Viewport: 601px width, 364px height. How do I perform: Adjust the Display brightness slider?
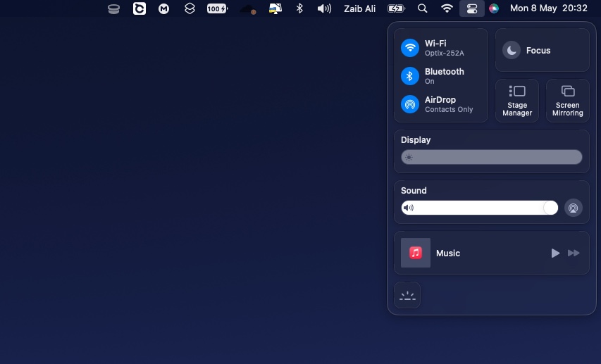(491, 157)
